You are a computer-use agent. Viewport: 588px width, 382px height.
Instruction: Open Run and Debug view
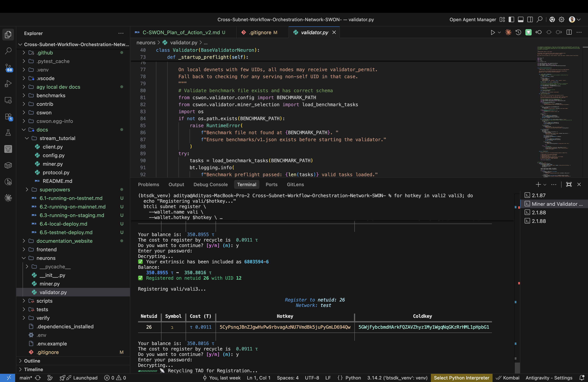(x=8, y=84)
